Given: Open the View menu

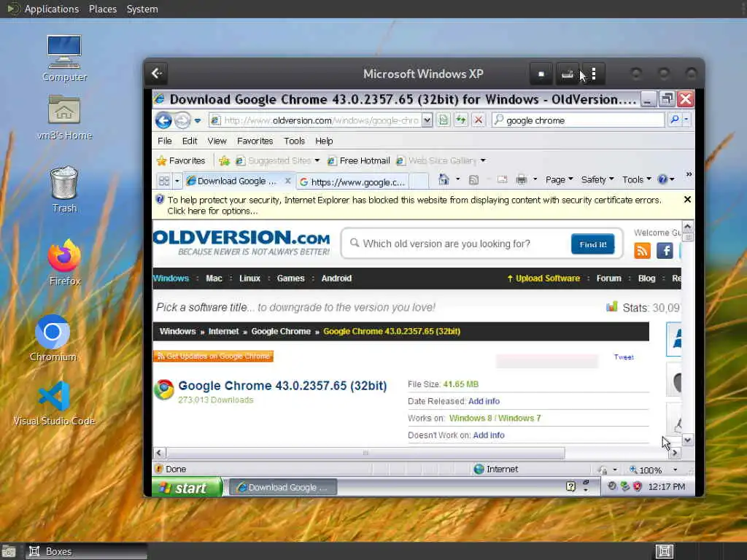Looking at the screenshot, I should click(x=217, y=141).
